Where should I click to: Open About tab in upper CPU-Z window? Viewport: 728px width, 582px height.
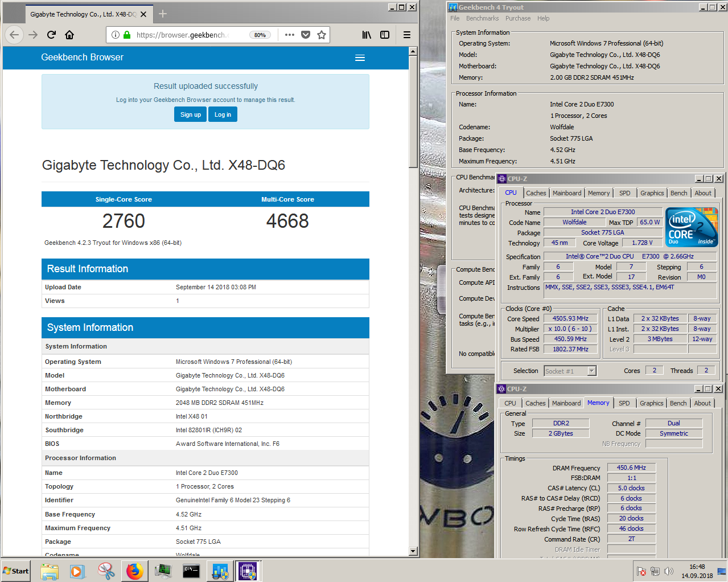click(x=703, y=193)
